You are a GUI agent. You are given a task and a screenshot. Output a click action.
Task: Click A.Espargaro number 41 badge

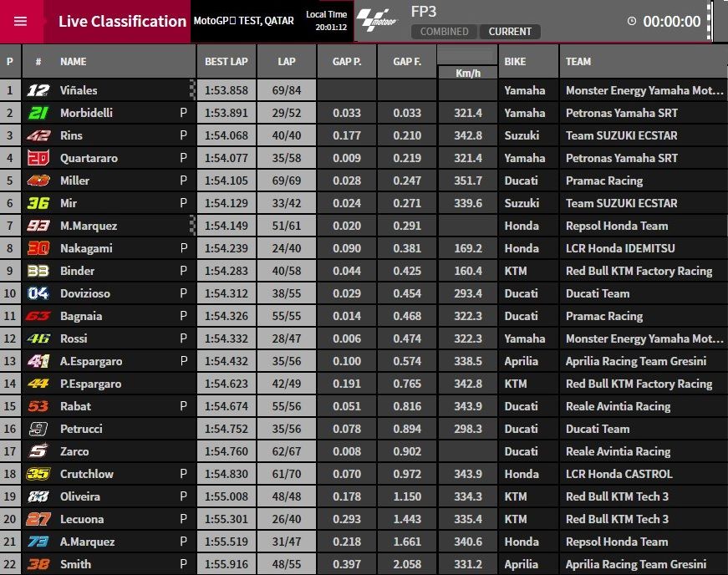tap(38, 361)
